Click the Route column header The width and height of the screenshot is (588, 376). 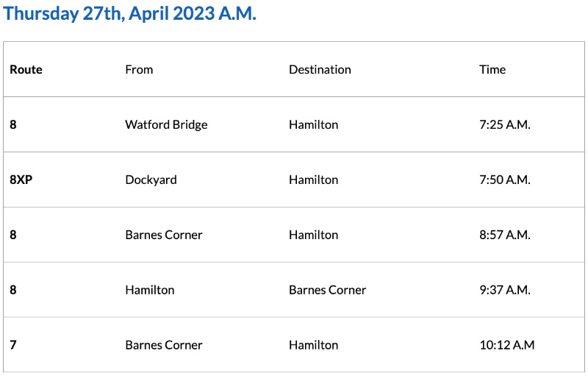tap(26, 70)
